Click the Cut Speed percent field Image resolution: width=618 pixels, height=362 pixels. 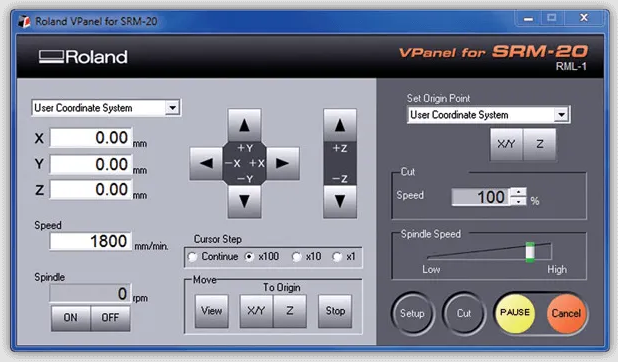481,197
